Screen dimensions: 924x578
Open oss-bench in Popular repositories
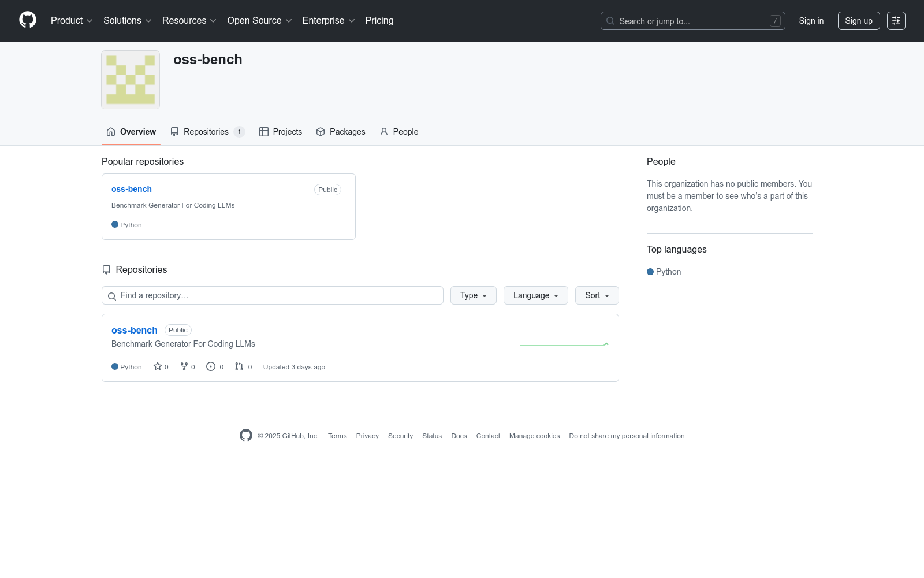(132, 189)
